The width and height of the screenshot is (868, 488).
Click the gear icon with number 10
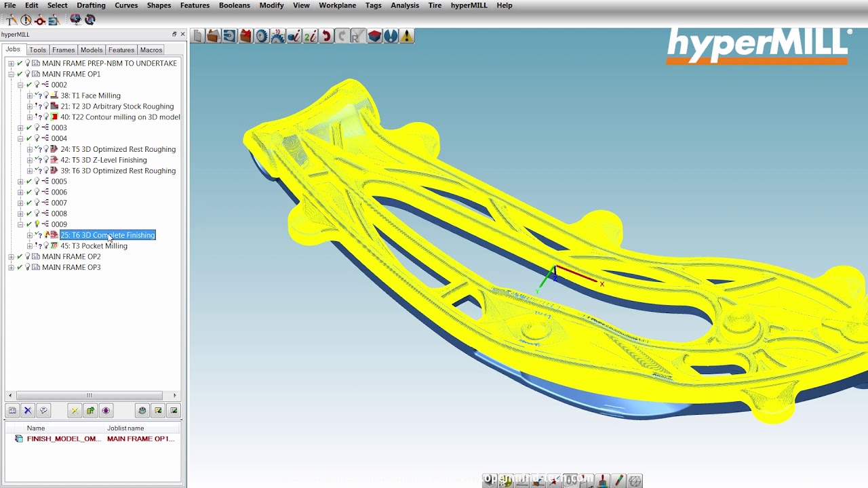(278, 37)
